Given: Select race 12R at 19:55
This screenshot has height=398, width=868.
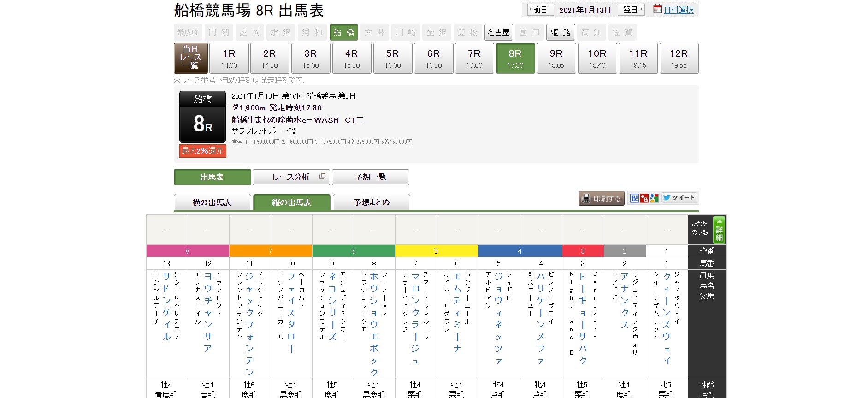Looking at the screenshot, I should click(679, 58).
